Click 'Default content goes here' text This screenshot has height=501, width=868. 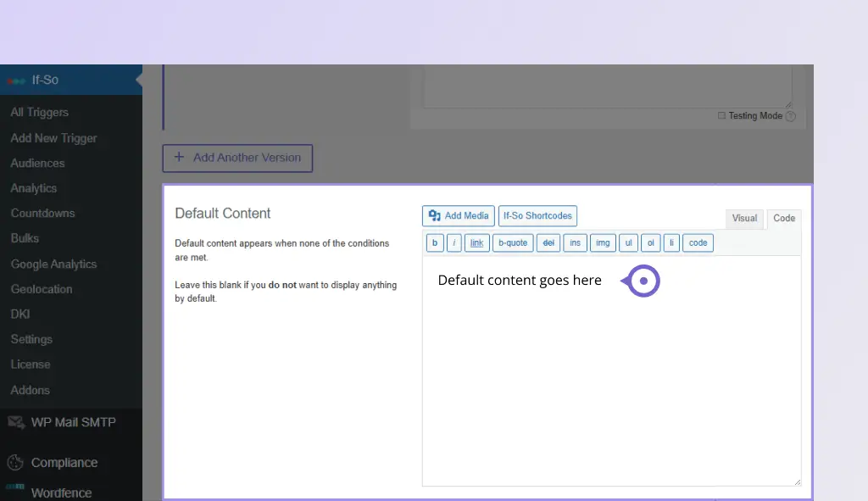pyautogui.click(x=520, y=280)
